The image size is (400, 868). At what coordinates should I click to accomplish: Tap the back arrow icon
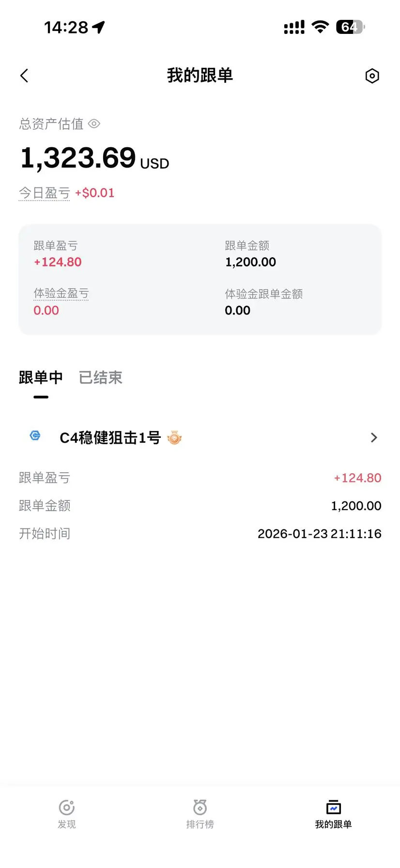[x=24, y=76]
